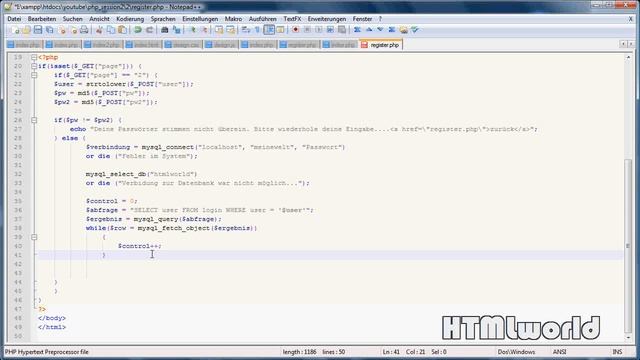Click line number 36 in the margin
640x360 pixels.
click(18, 210)
